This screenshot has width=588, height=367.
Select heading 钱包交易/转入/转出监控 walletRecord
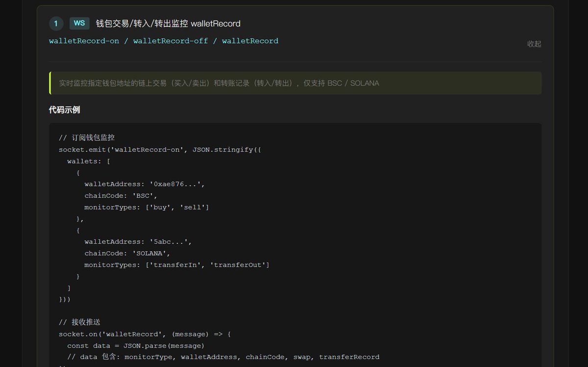pos(168,24)
